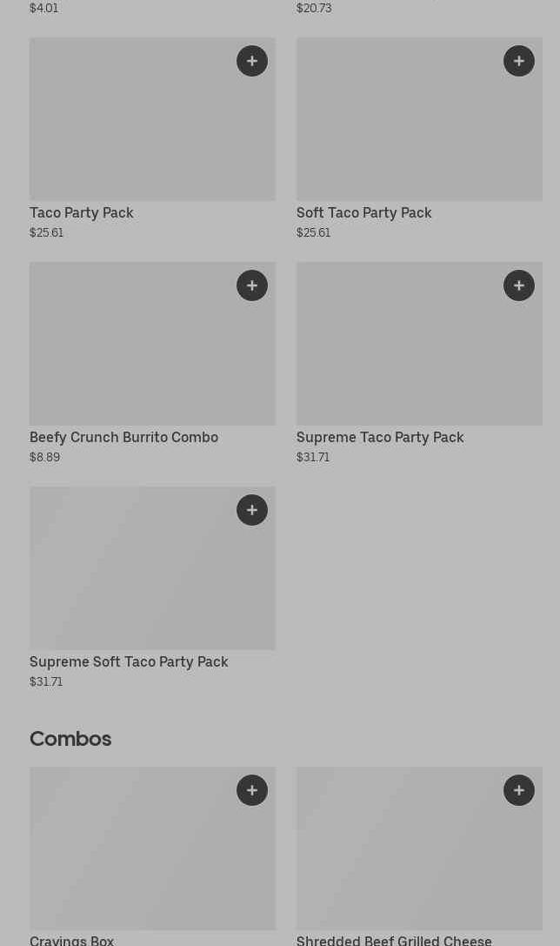Select Supreme Taco Party Pack name

pyautogui.click(x=380, y=437)
